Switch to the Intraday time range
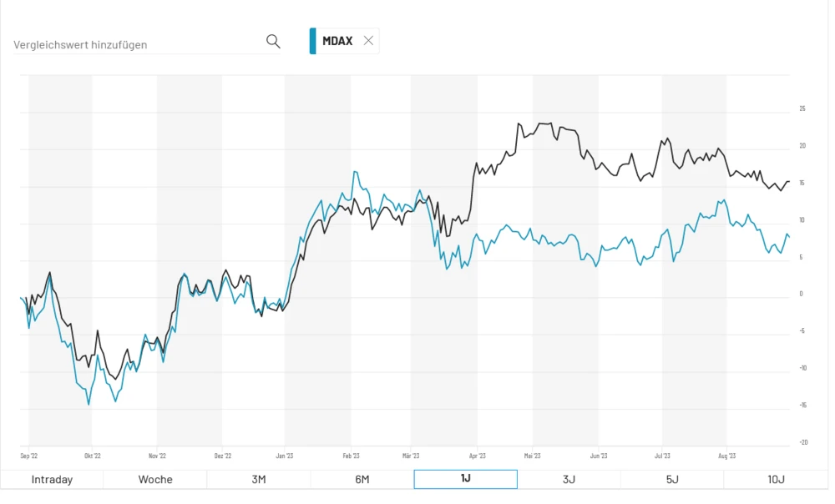 click(52, 479)
